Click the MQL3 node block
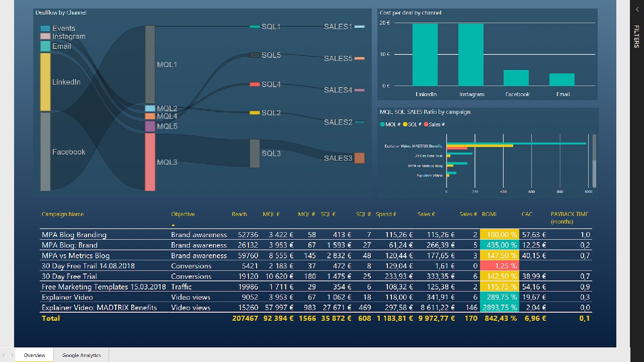This screenshot has width=644, height=362. tap(150, 162)
